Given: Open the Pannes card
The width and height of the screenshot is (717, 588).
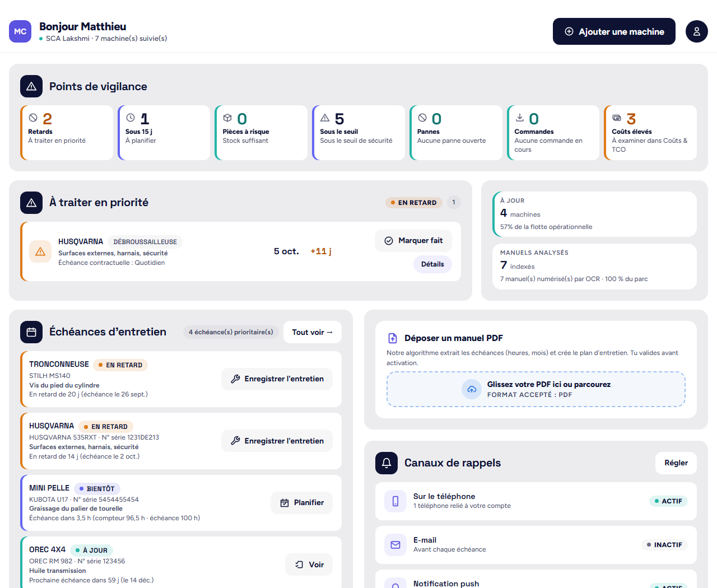Looking at the screenshot, I should click(456, 133).
